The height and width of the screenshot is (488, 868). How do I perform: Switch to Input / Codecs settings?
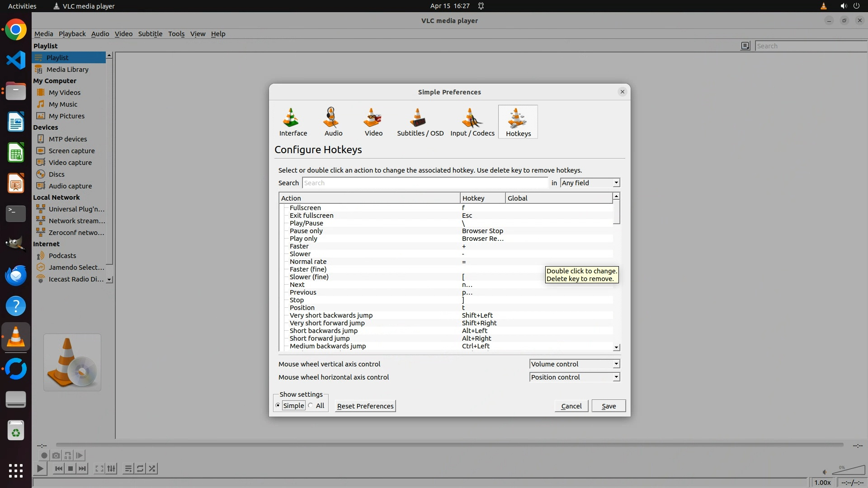[472, 122]
